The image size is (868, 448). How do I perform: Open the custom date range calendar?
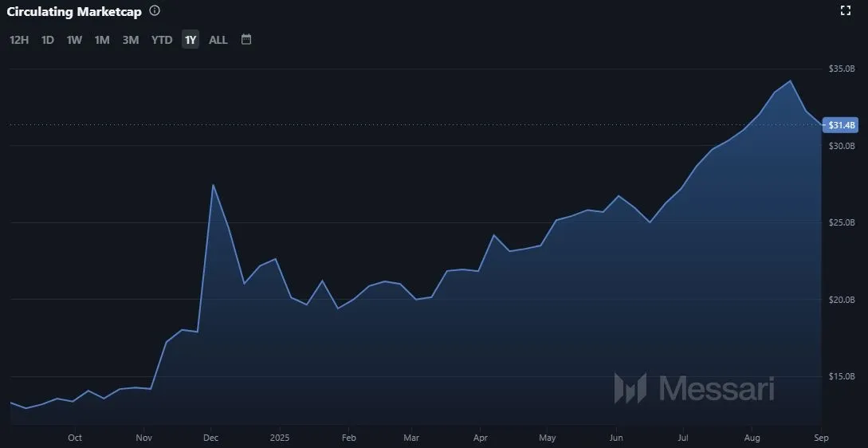pos(246,39)
